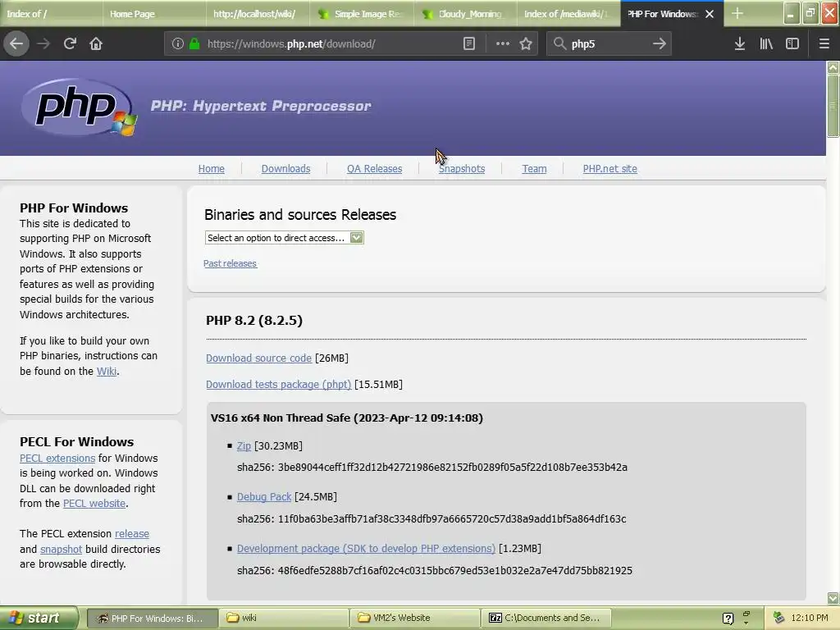
Task: Close the PHP For Windows tab
Action: tap(710, 14)
